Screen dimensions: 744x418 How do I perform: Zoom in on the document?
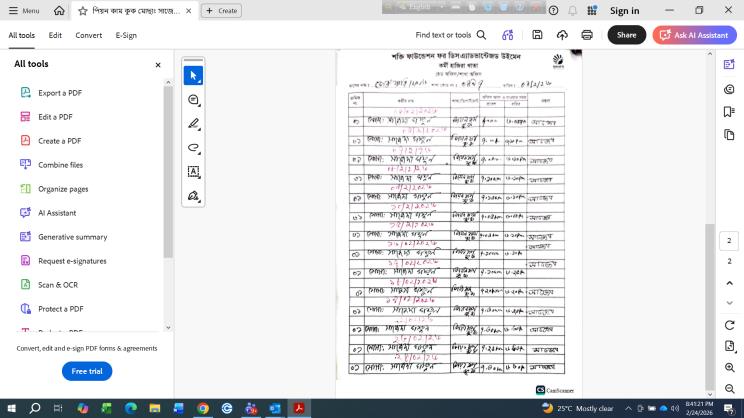pyautogui.click(x=729, y=368)
